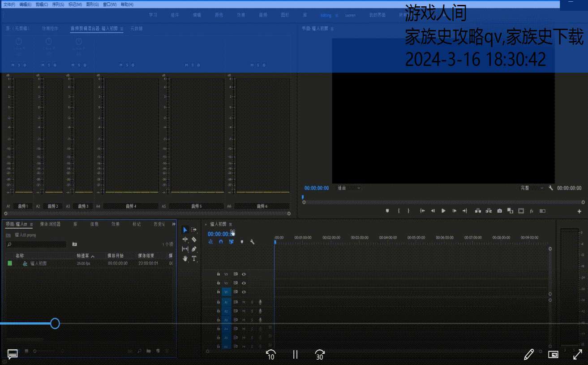Select the Track Select Forward tool

coord(194,230)
